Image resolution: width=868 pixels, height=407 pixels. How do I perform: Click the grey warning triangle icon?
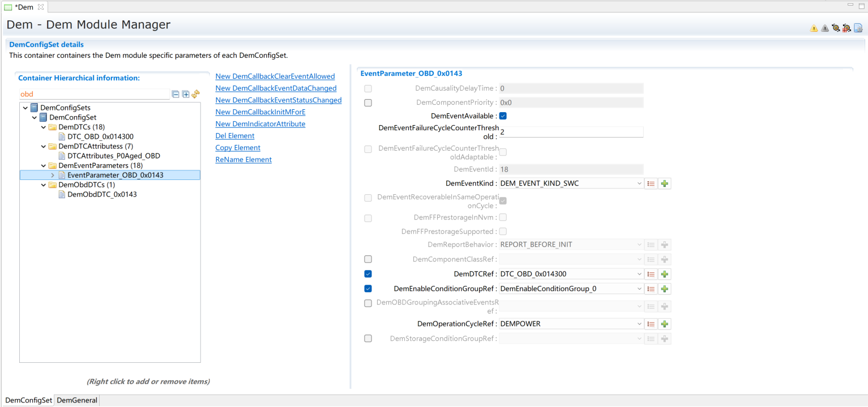pyautogui.click(x=824, y=28)
